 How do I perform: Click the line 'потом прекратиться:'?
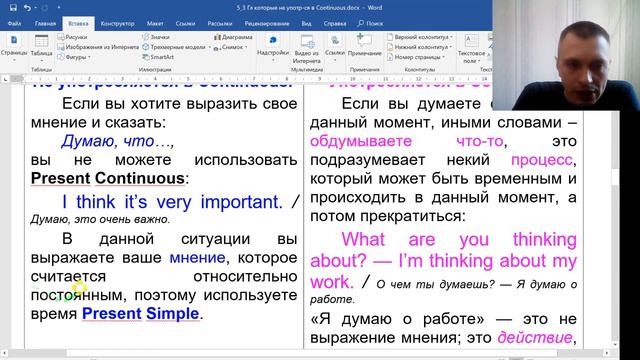pos(387,216)
